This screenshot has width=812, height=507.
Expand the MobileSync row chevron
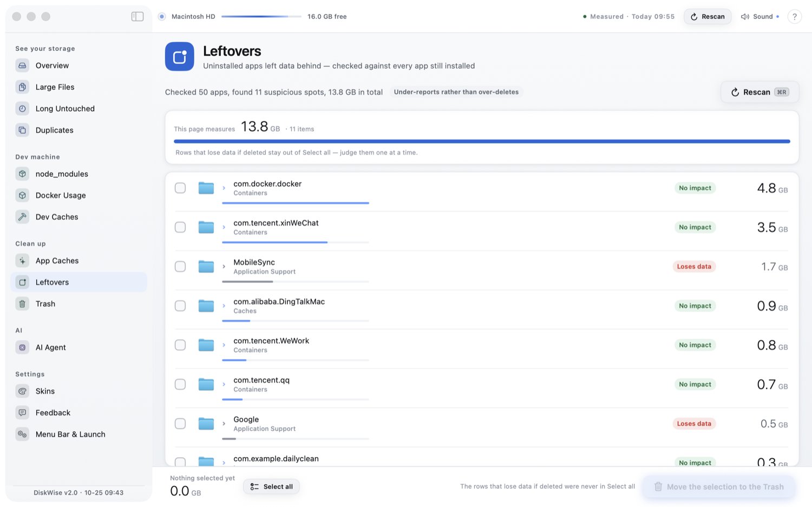point(224,267)
